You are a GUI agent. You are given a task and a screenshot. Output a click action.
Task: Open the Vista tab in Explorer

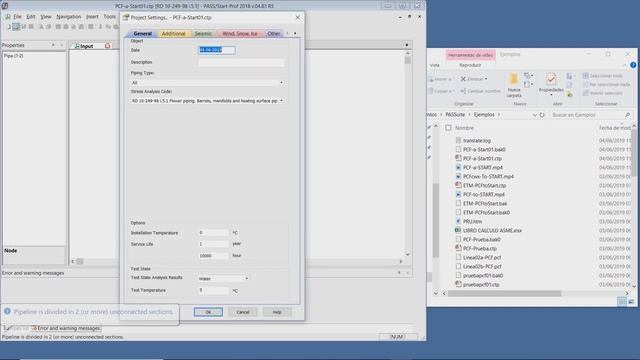coord(435,65)
